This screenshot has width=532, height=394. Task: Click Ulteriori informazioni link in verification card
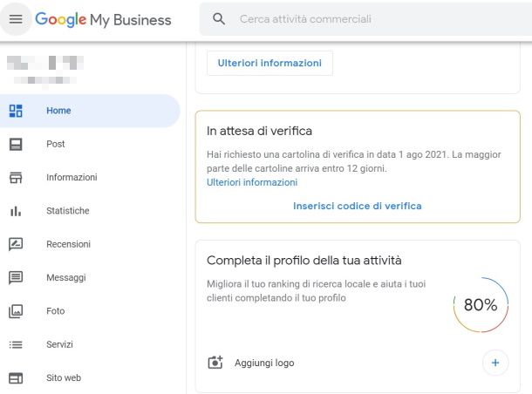[252, 182]
